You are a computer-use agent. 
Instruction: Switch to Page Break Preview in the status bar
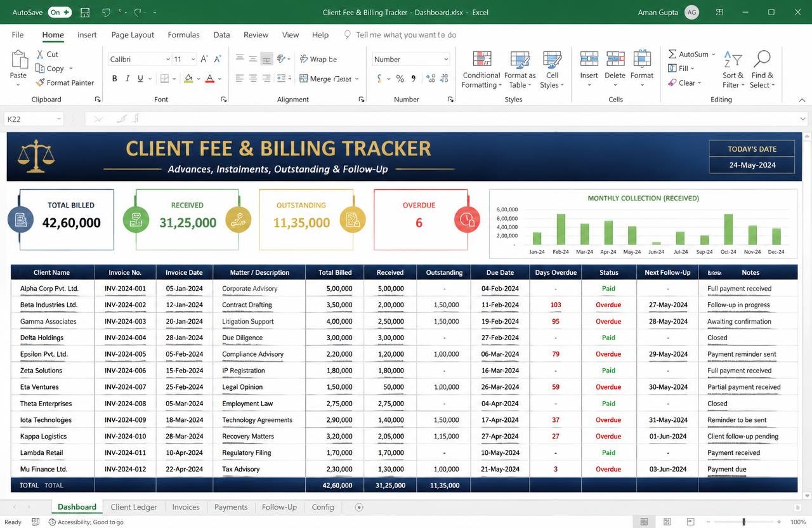[x=691, y=522]
